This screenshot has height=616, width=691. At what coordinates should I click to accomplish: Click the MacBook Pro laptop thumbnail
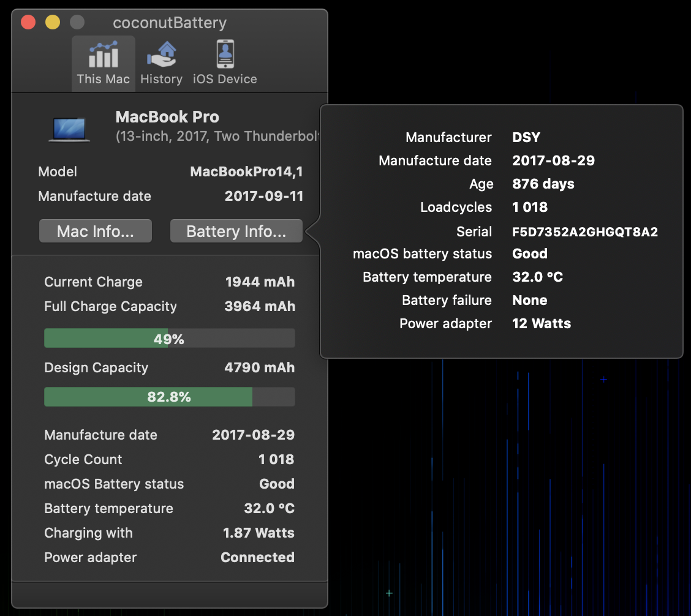tap(69, 130)
